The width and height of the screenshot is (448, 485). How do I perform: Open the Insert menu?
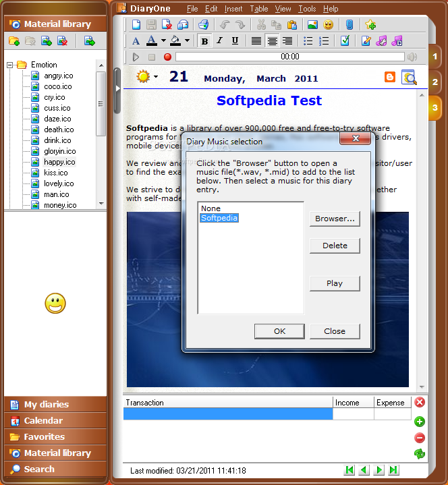(233, 9)
